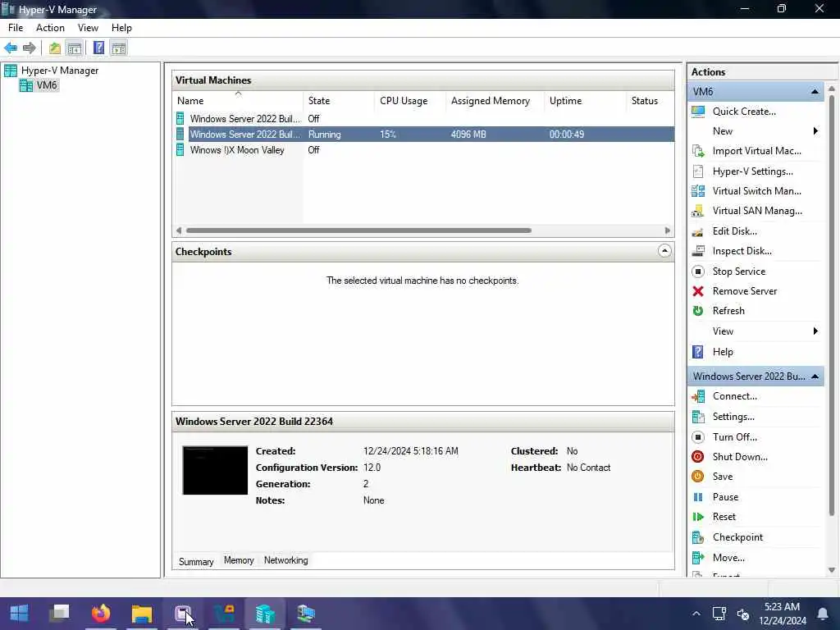
Task: Toggle the console tree pane toolbar icon
Action: pos(75,48)
